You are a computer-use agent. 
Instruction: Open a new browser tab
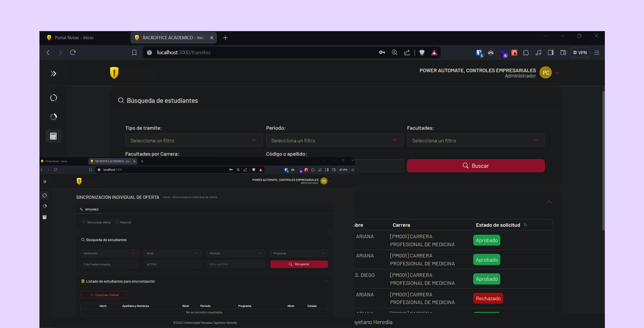[x=225, y=38]
